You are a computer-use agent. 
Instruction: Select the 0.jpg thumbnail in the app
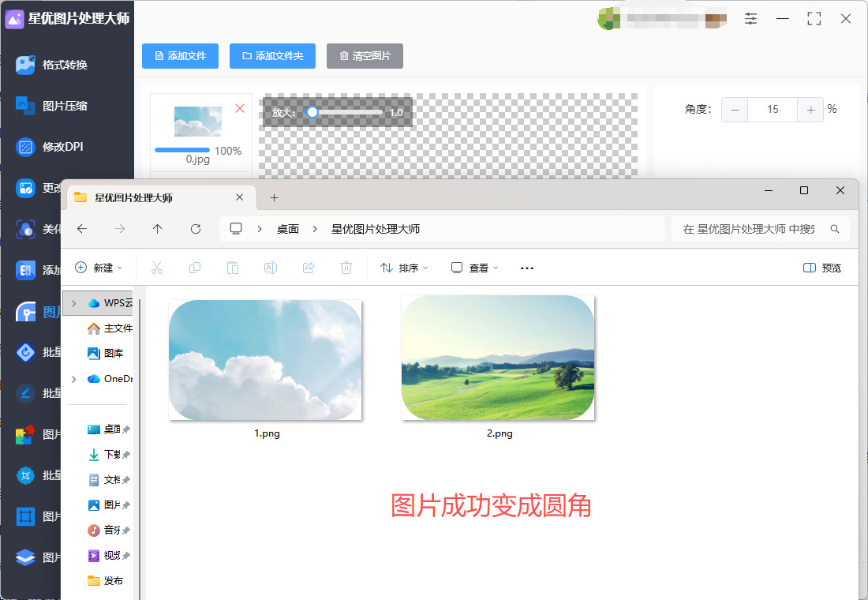pos(197,122)
